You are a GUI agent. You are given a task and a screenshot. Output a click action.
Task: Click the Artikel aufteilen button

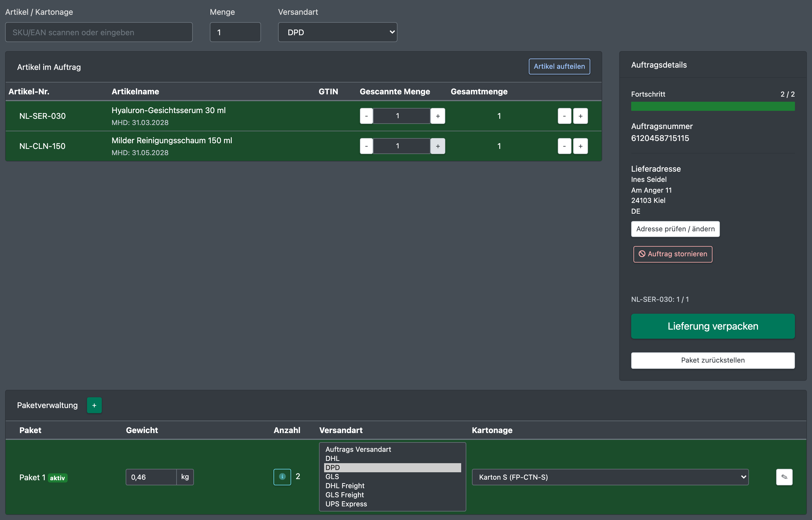[559, 66]
